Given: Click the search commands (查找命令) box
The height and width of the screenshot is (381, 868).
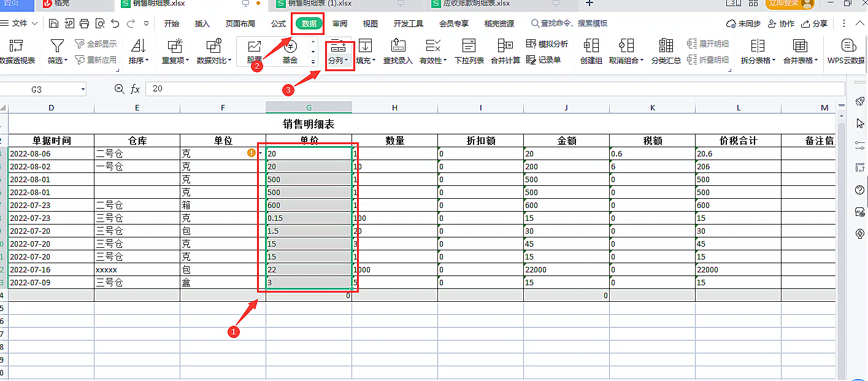Looking at the screenshot, I should 570,24.
